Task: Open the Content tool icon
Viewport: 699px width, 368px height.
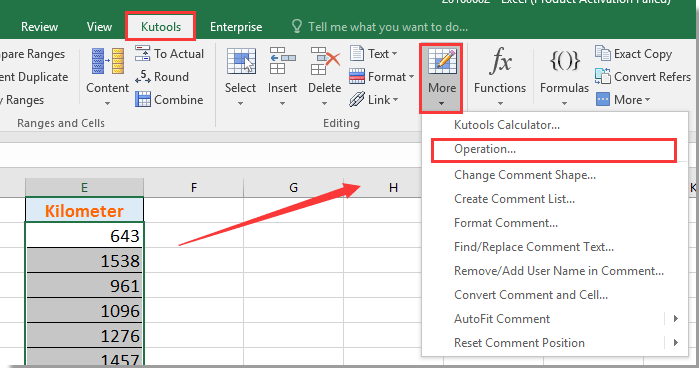Action: (x=107, y=61)
